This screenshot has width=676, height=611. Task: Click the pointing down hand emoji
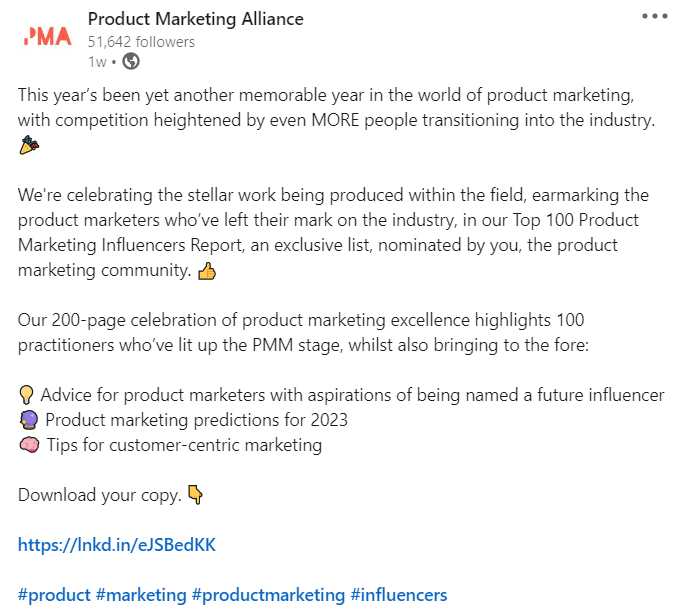(195, 494)
